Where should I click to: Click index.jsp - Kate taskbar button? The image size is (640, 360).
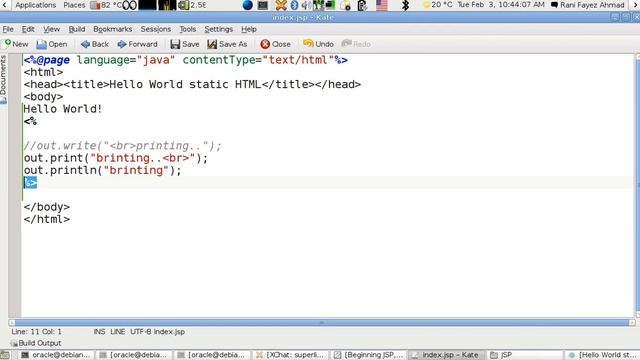[x=447, y=355]
